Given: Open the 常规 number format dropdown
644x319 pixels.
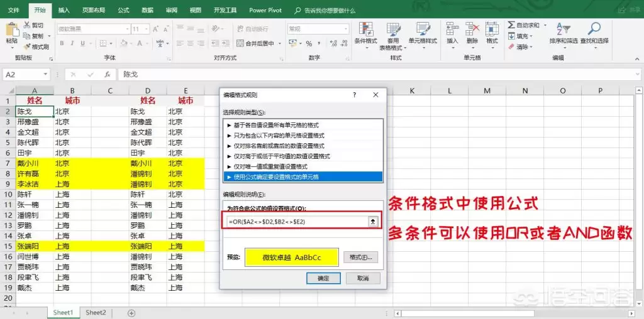Looking at the screenshot, I should [343, 29].
